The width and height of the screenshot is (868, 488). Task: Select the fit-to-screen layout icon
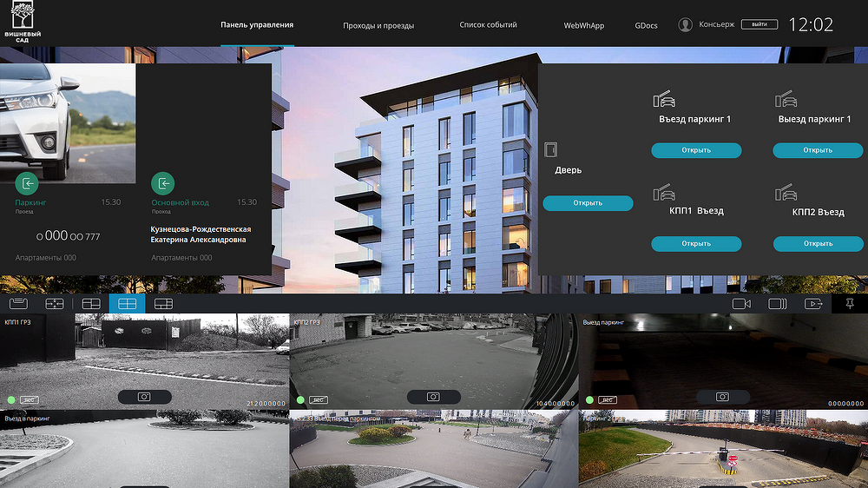pos(54,304)
